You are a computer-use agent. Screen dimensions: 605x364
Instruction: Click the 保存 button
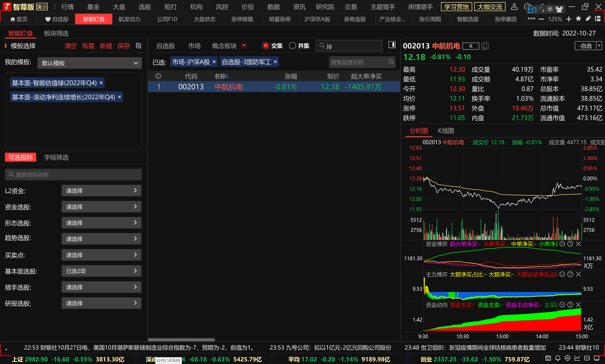coord(124,46)
